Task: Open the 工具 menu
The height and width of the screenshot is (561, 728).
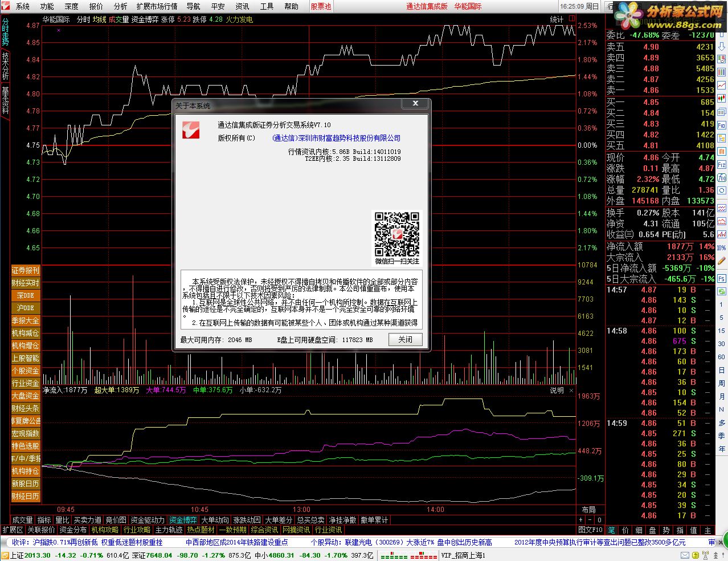Action: (267, 6)
